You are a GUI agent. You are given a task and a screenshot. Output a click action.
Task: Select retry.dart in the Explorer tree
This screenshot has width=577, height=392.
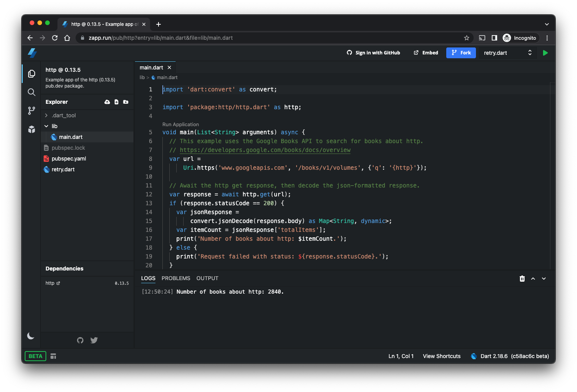point(87,169)
